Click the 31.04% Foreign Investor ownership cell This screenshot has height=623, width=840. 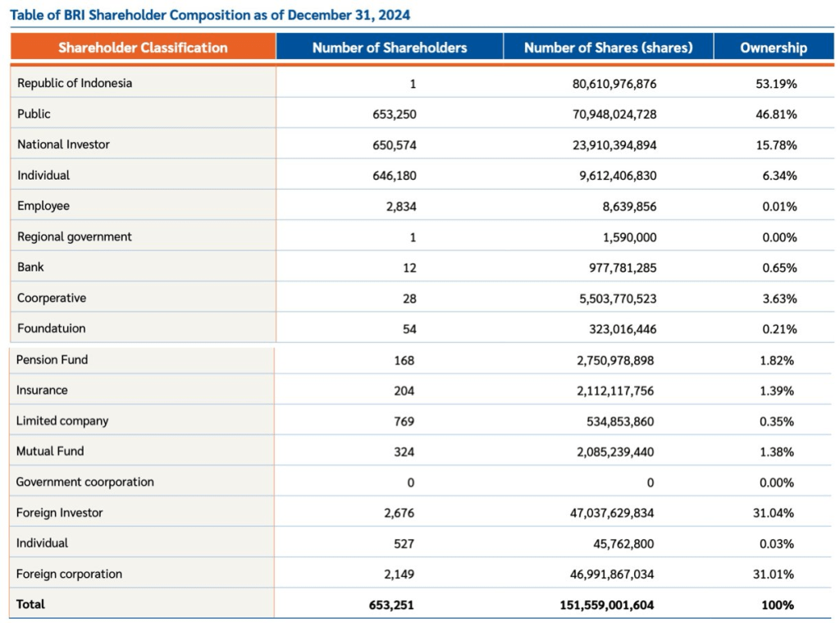point(774,513)
